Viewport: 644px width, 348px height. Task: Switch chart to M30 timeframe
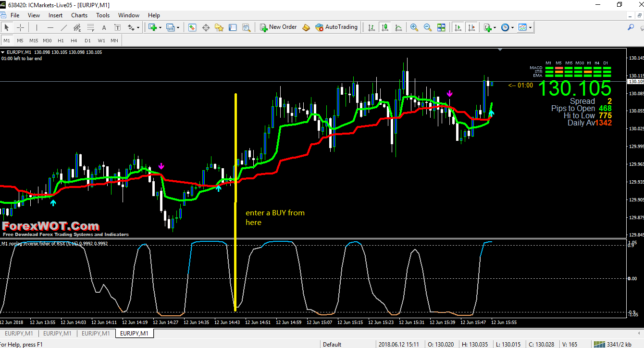point(47,40)
